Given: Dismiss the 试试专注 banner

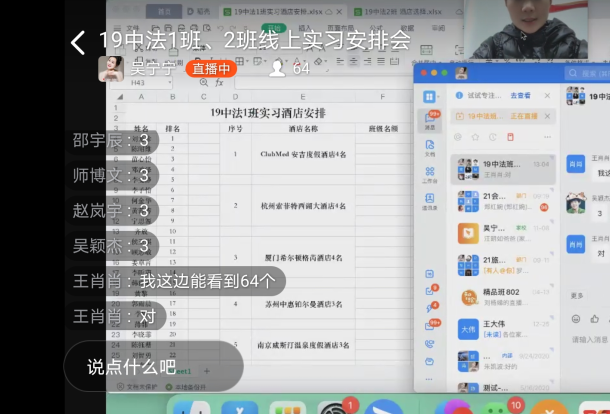Looking at the screenshot, I should 547,95.
